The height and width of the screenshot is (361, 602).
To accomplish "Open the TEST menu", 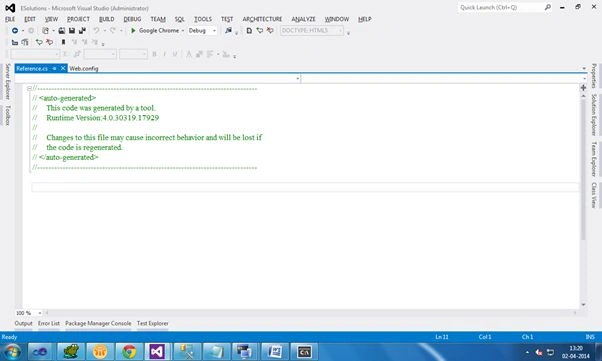I will click(227, 19).
